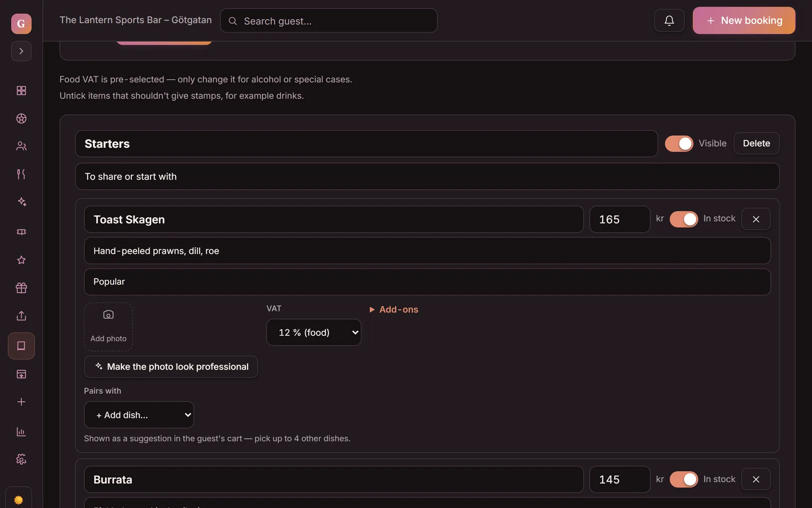Edit the 'To share or start with' description
Screen dimensions: 812x508
click(x=427, y=176)
